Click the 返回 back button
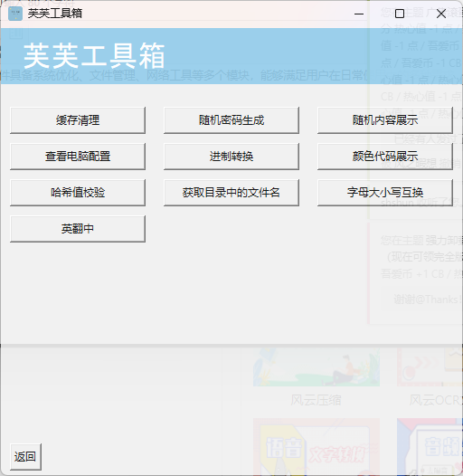Viewport: 463px width, 476px height. point(25,457)
